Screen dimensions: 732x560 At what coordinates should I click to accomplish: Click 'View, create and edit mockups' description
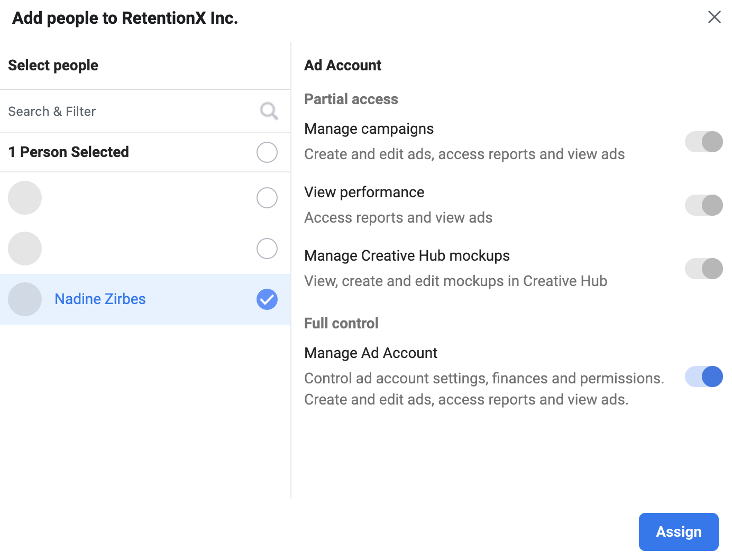pyautogui.click(x=456, y=281)
